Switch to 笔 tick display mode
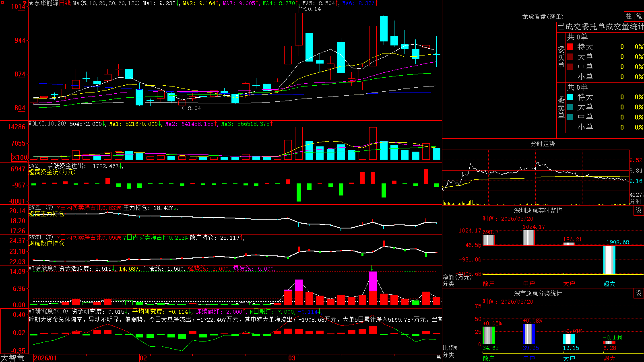 coord(639,16)
